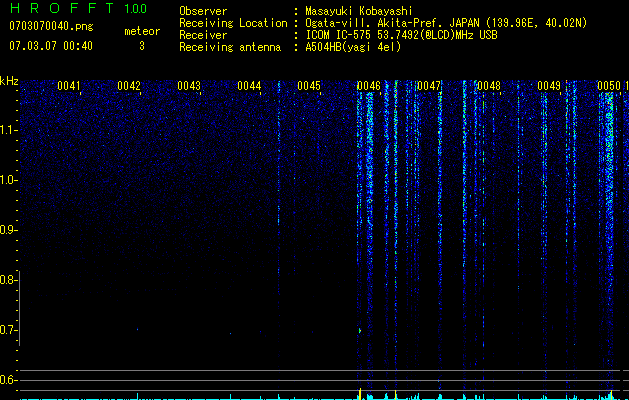Click the version number 1.0.0
Image resolution: width=629 pixels, height=400 pixels.
tap(136, 8)
